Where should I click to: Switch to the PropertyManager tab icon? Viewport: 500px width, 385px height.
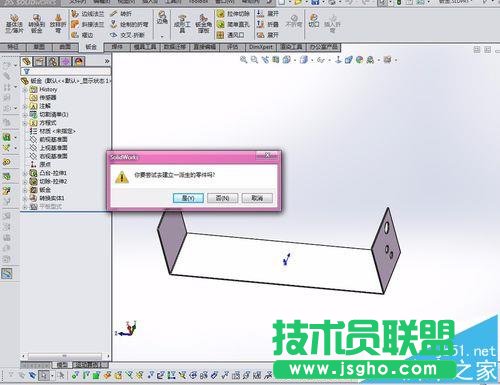(x=40, y=61)
